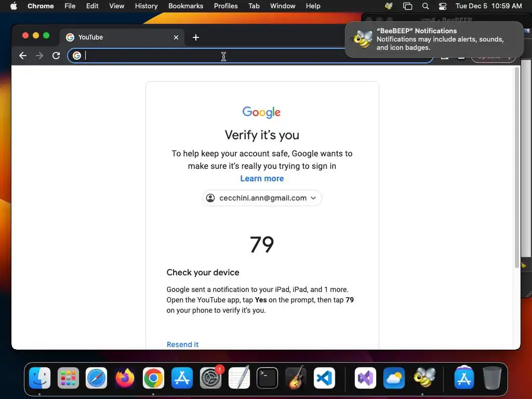
Task: Open the History menu
Action: click(x=146, y=6)
